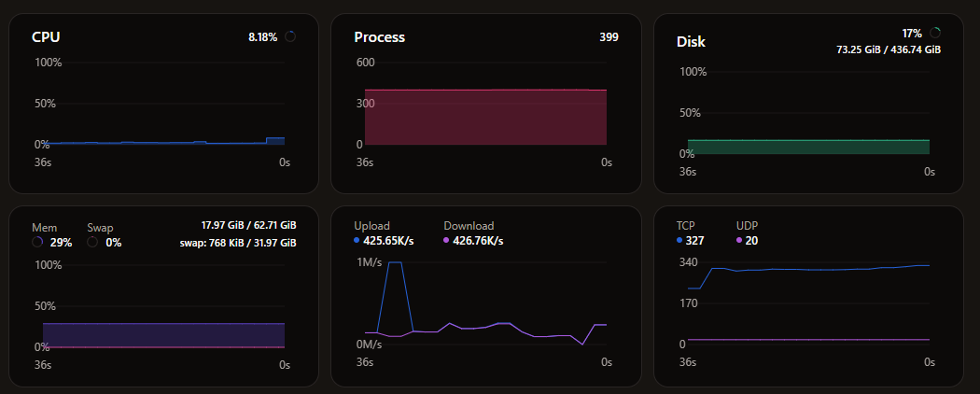Click the purple UDP legend dot
Screen dimensions: 980x394
[739, 240]
